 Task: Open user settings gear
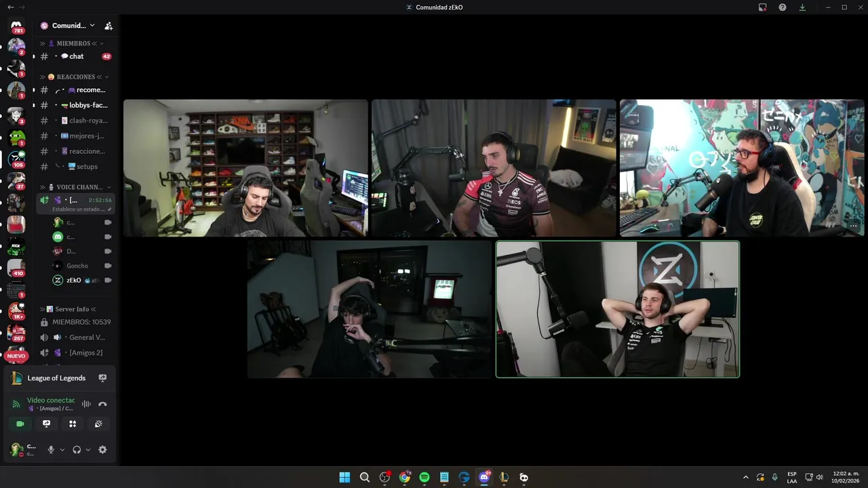(x=102, y=449)
